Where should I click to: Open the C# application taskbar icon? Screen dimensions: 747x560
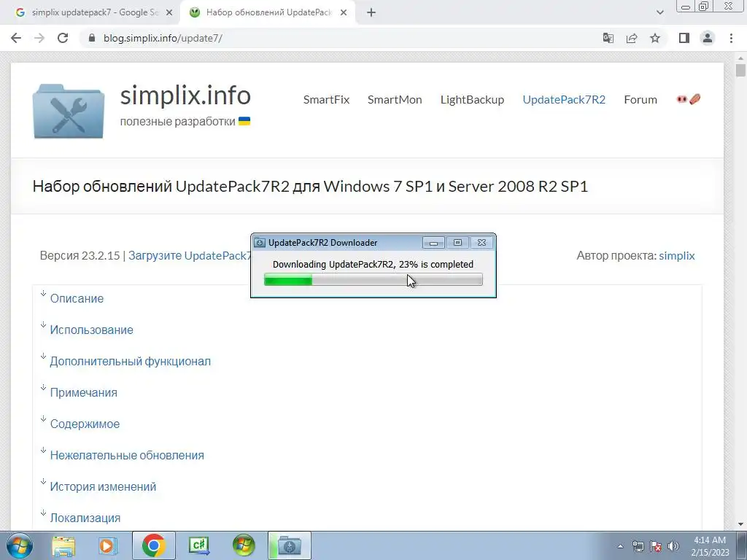tap(198, 545)
